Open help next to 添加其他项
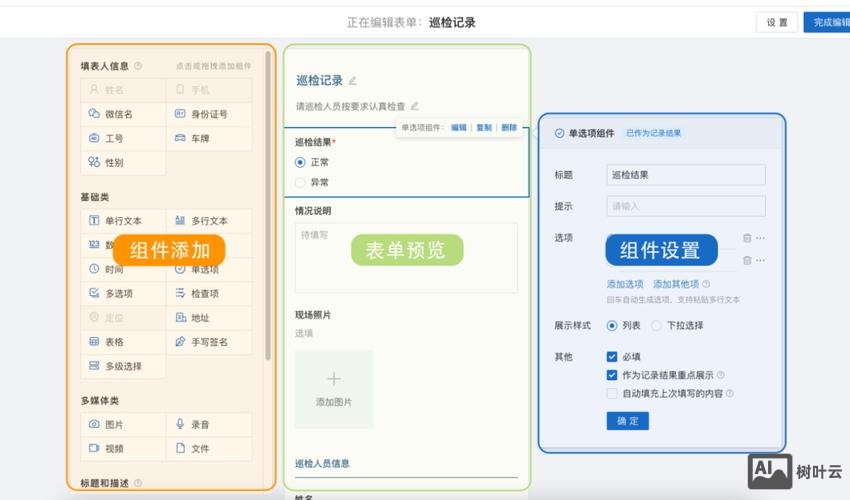The image size is (850, 500). (706, 284)
